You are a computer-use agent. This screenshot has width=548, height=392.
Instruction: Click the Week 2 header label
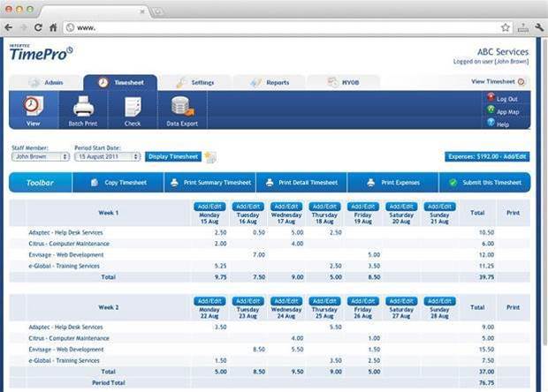pyautogui.click(x=109, y=307)
